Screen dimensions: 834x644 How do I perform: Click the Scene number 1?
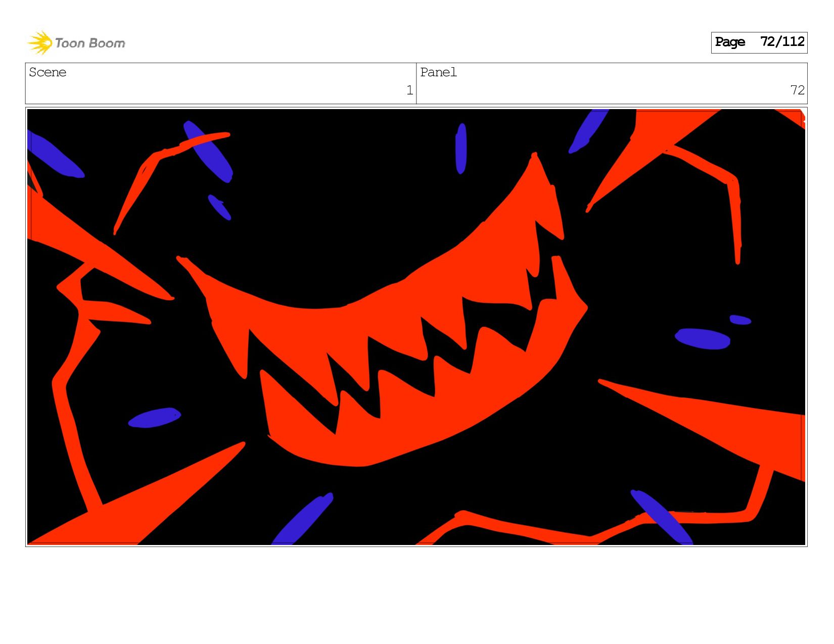coord(409,90)
